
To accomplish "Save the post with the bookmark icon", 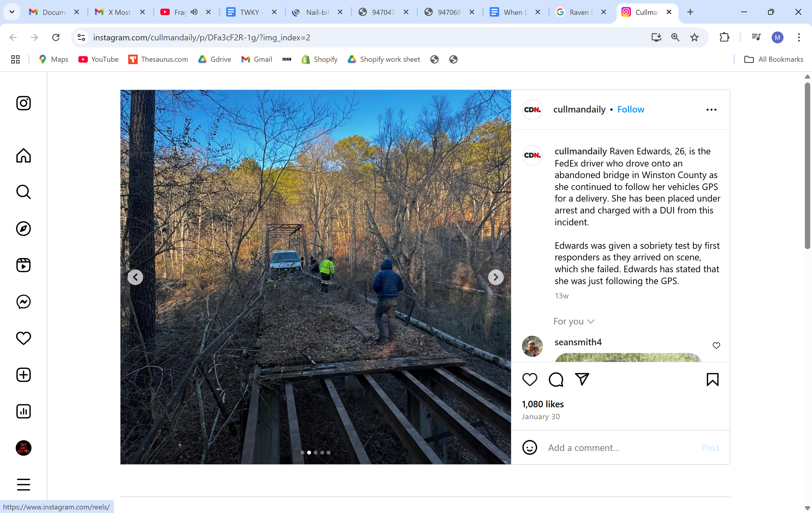I will pyautogui.click(x=713, y=379).
